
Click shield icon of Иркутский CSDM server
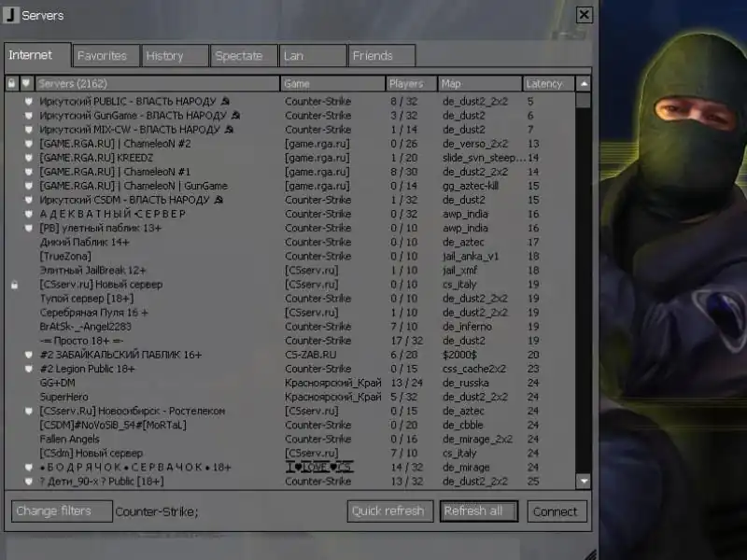coord(29,200)
